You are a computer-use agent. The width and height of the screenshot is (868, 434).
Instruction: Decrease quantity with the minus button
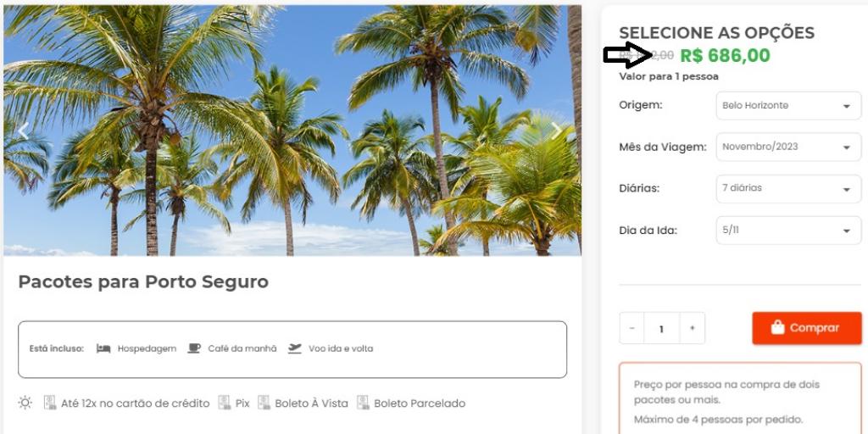632,328
